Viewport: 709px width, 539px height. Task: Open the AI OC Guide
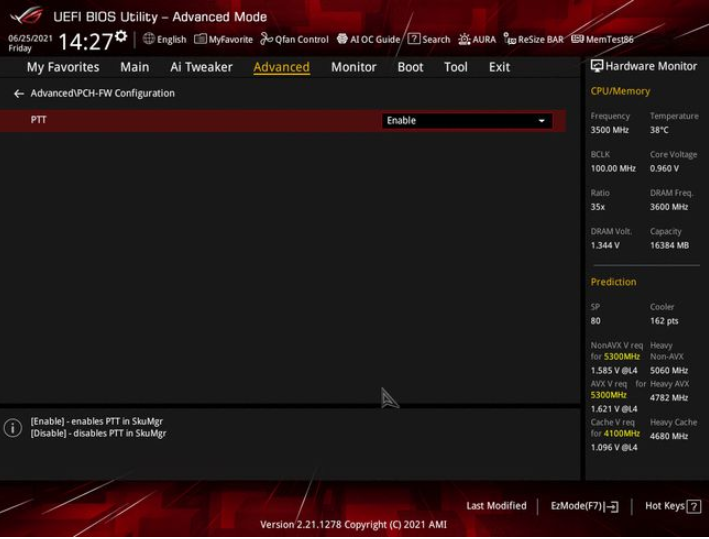pos(369,39)
